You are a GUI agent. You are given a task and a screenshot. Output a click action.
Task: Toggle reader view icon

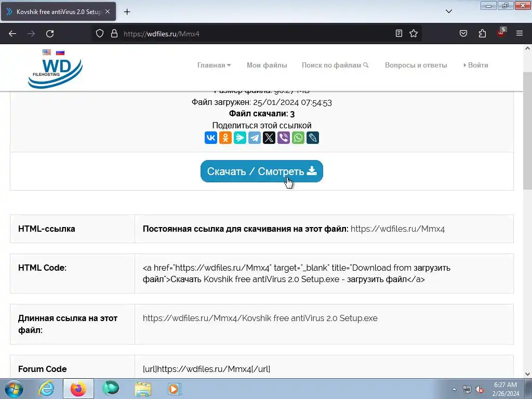[x=399, y=33]
